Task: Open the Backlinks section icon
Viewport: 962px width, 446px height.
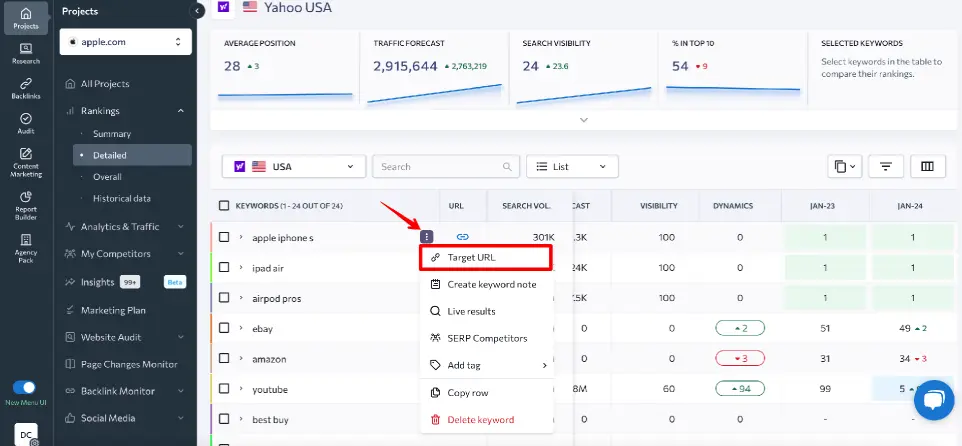Action: tap(26, 88)
